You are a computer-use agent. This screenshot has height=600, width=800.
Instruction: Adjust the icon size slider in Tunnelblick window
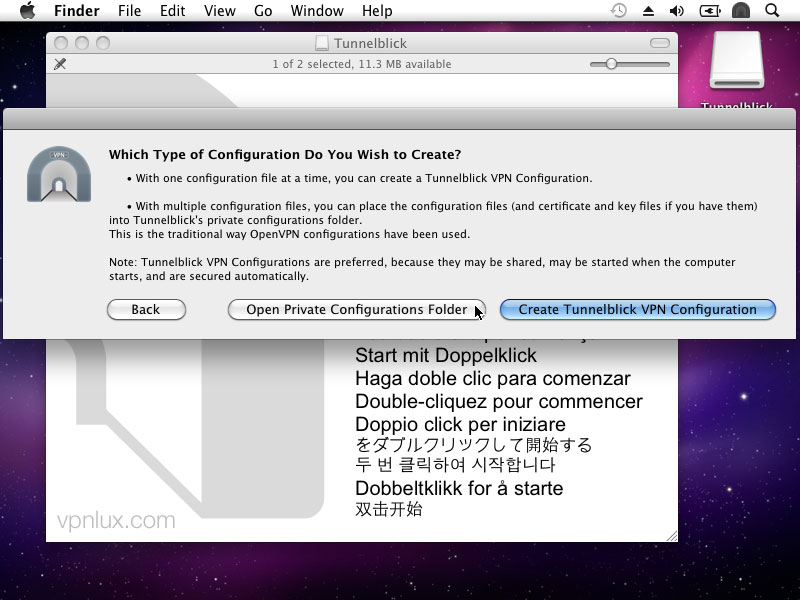click(x=611, y=64)
